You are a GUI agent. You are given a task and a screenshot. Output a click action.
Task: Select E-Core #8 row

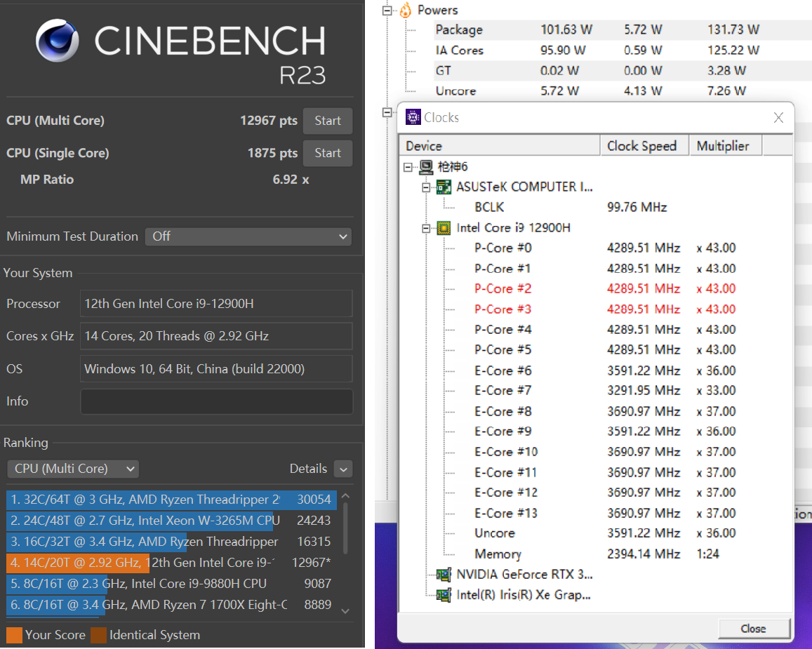(605, 411)
